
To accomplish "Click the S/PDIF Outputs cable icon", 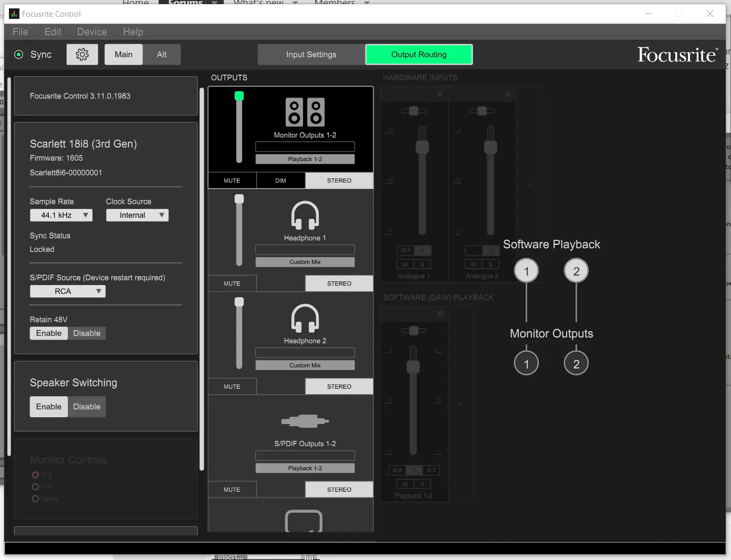I will coord(305,421).
